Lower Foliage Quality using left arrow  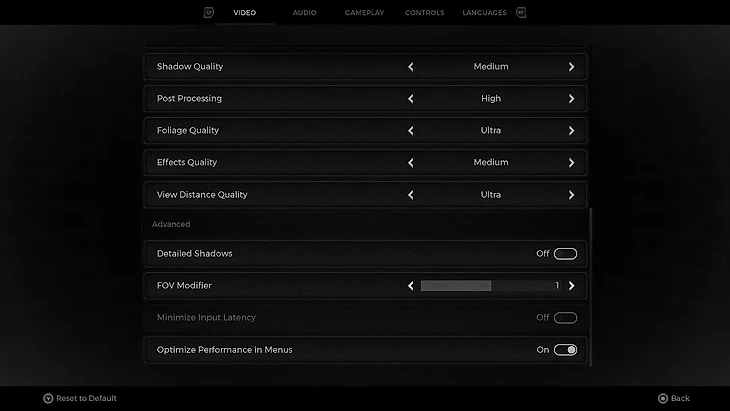[410, 131]
